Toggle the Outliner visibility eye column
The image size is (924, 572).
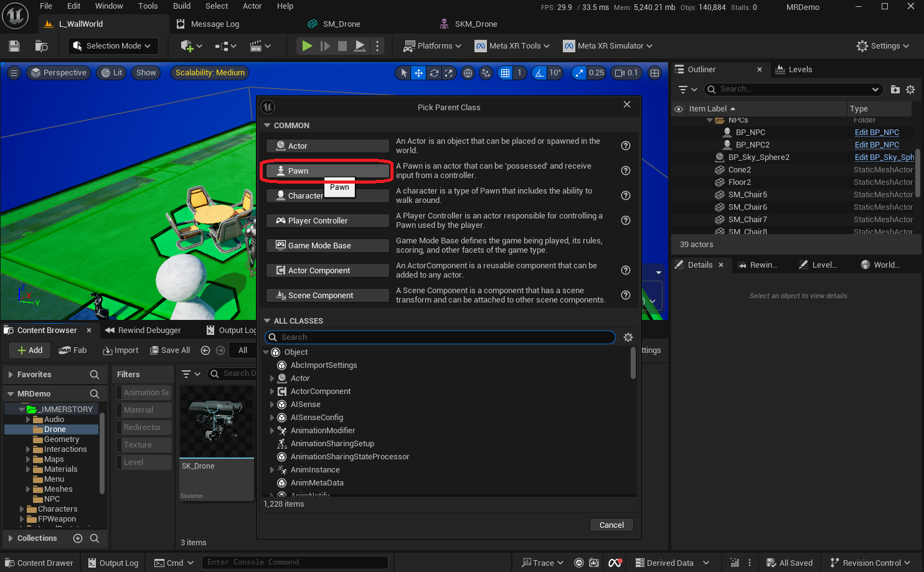pyautogui.click(x=679, y=109)
